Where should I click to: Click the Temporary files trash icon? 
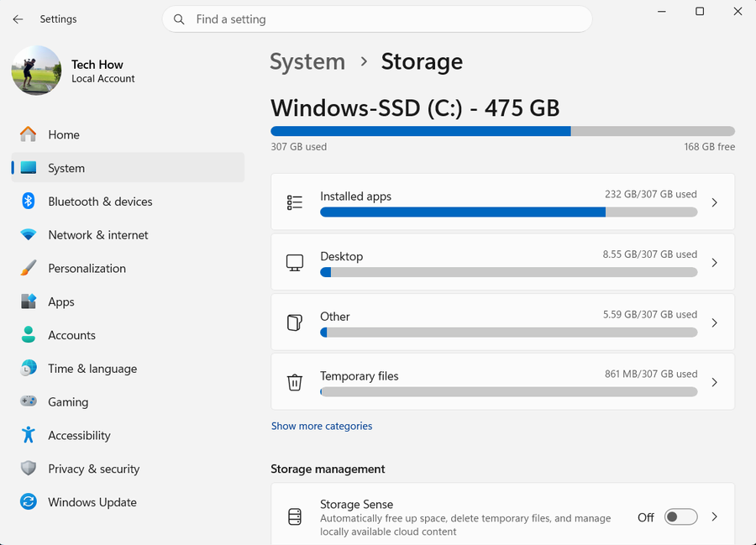pos(295,383)
